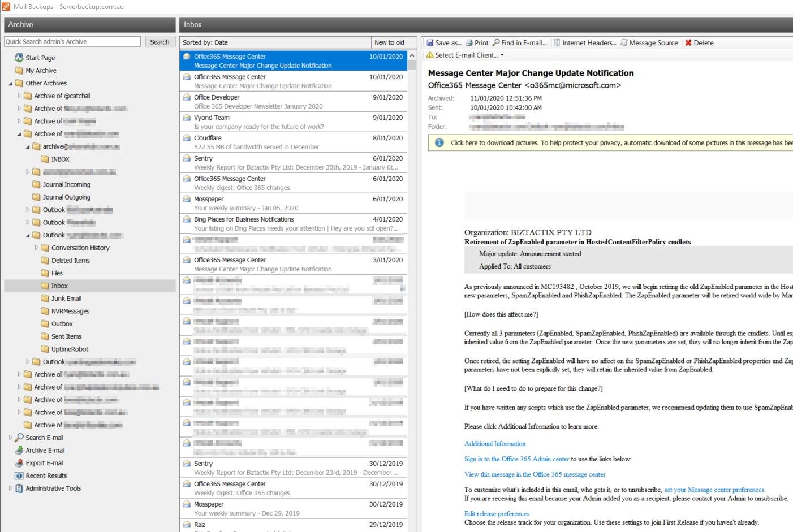Click the Print toolbar icon
Viewport: 793px width, 532px height.
[x=469, y=42]
